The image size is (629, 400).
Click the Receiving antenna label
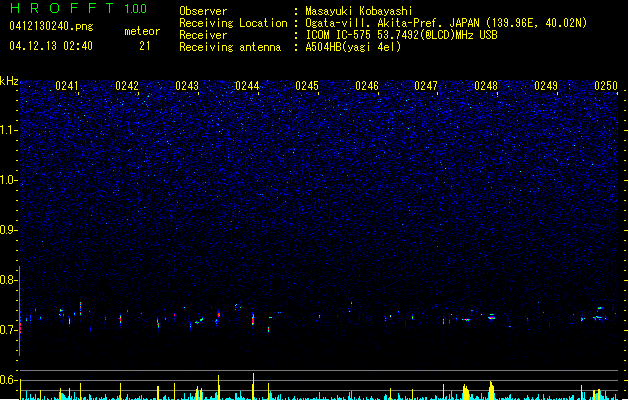230,47
